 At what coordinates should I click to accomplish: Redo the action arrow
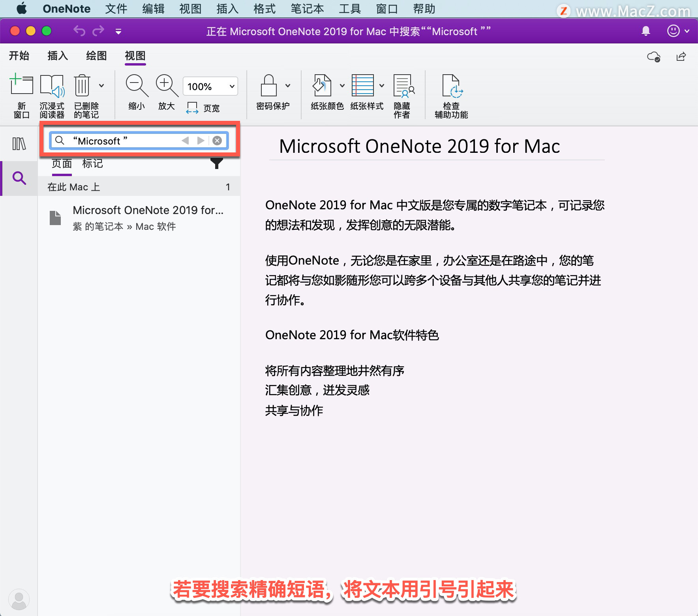tap(98, 31)
